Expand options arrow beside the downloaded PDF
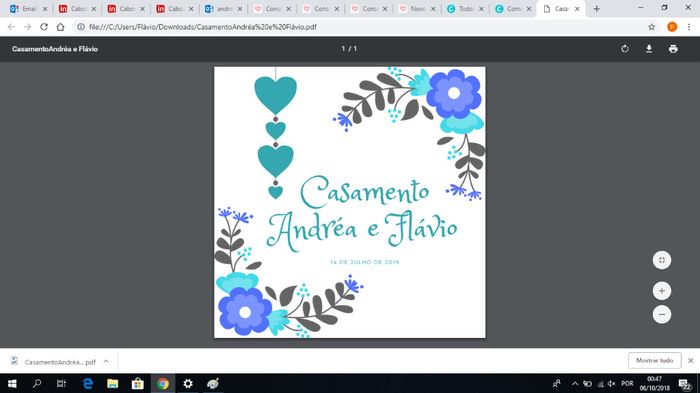The width and height of the screenshot is (700, 393). (106, 361)
